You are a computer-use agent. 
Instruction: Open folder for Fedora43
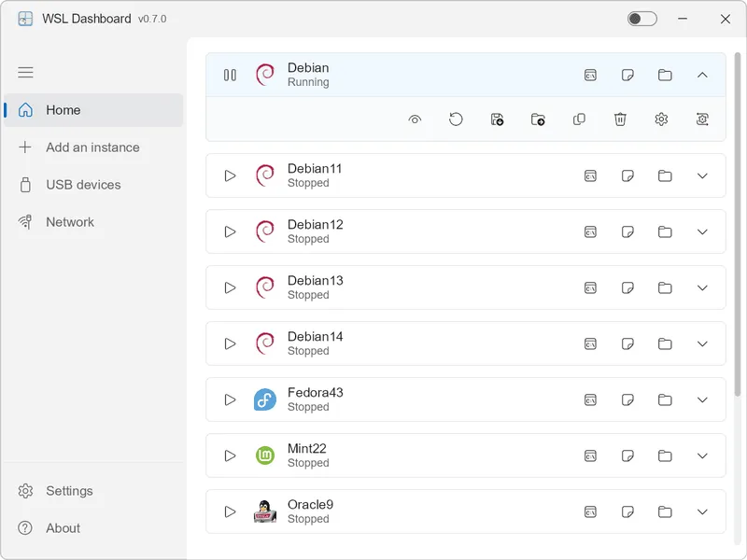(x=665, y=400)
